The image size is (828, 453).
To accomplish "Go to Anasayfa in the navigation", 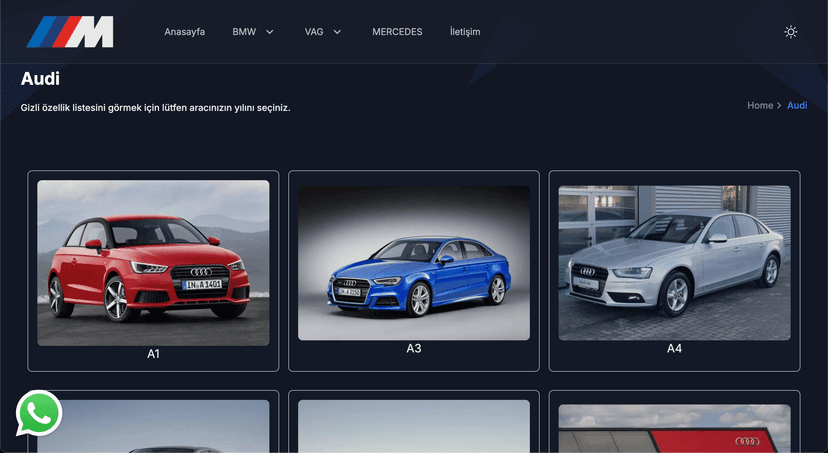I will pyautogui.click(x=184, y=32).
